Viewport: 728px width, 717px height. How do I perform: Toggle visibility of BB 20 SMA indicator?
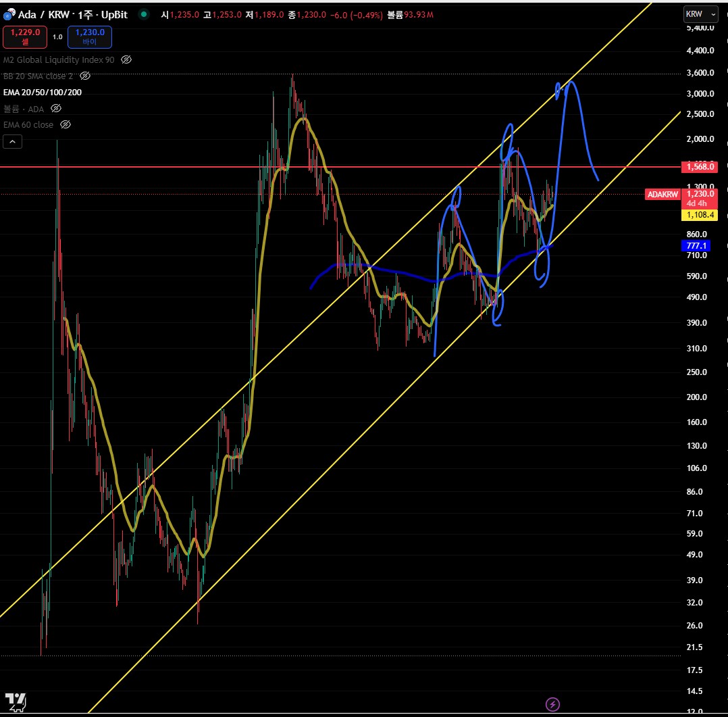(x=85, y=76)
